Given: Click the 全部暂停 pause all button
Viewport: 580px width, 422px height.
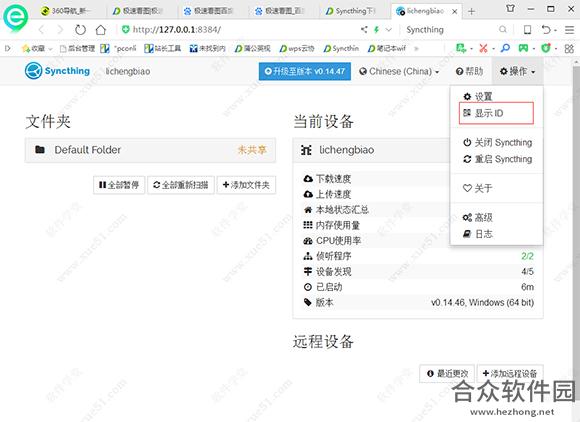Looking at the screenshot, I should click(119, 185).
